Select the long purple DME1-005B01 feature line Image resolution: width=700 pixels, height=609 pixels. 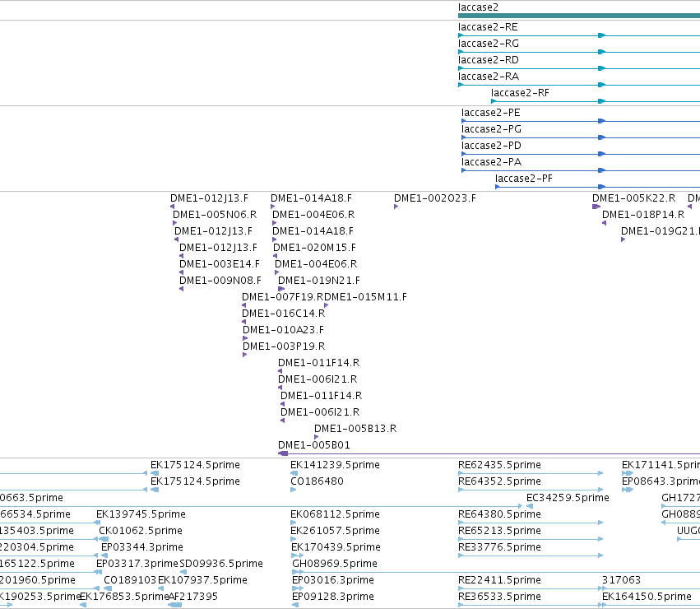pos(489,453)
